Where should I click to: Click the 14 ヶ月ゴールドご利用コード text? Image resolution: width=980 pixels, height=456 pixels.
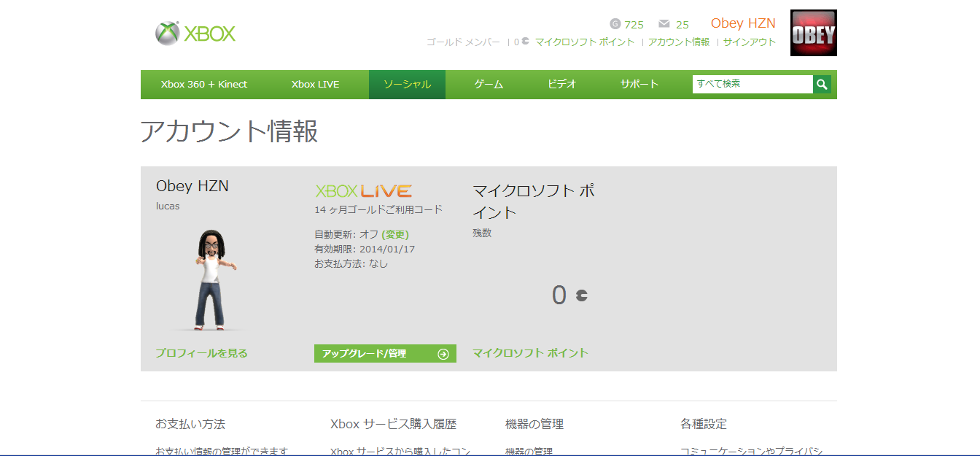pyautogui.click(x=378, y=210)
